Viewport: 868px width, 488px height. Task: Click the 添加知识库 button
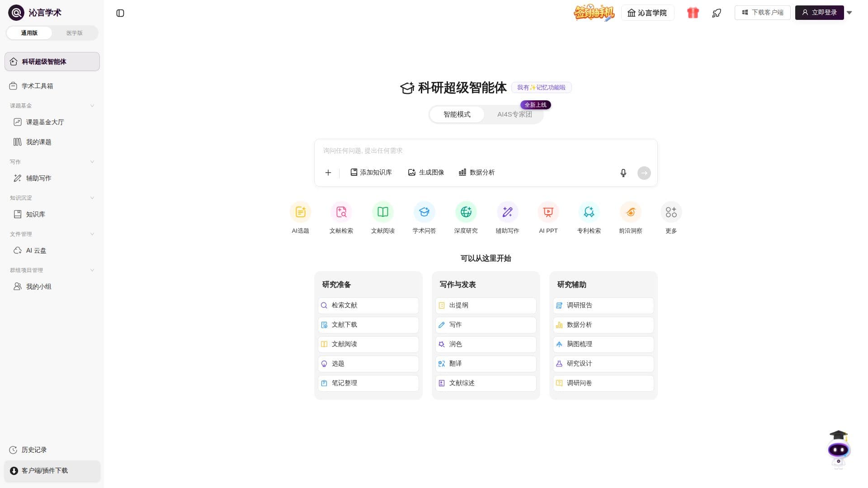click(x=371, y=173)
